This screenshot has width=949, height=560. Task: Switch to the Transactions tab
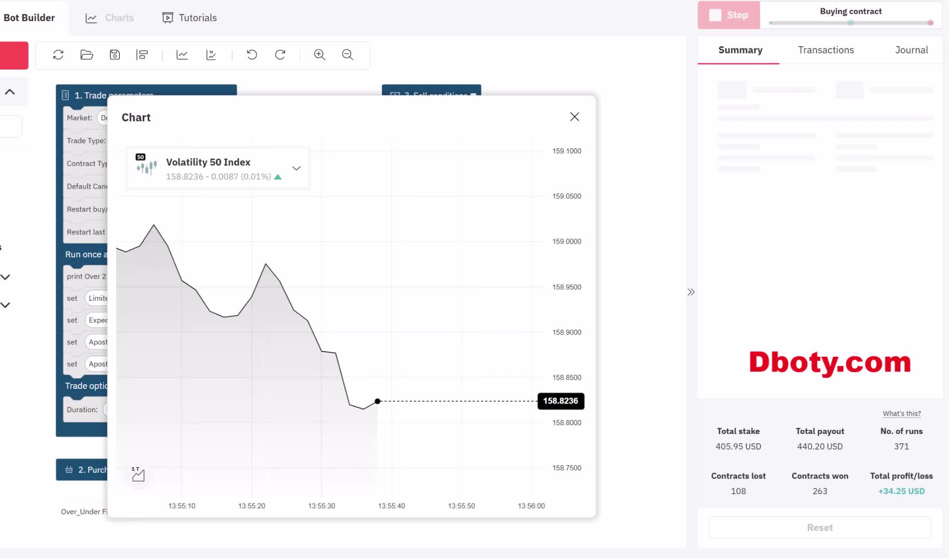point(826,50)
